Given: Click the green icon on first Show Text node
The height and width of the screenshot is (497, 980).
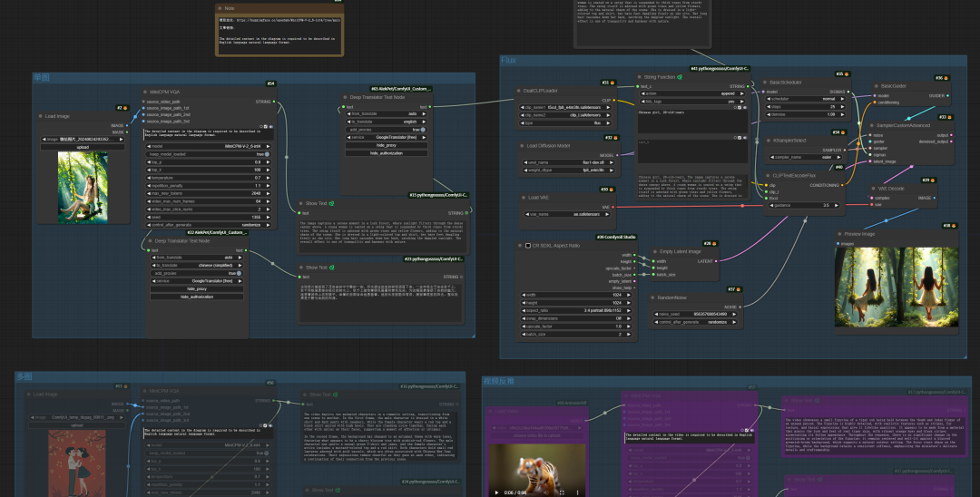Looking at the screenshot, I should click(331, 203).
